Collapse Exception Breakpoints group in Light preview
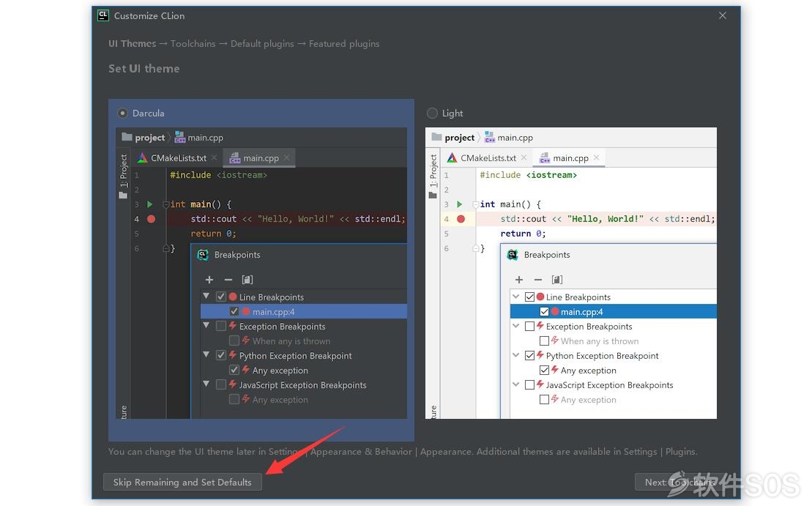Viewport: 812px width, 506px height. [515, 326]
